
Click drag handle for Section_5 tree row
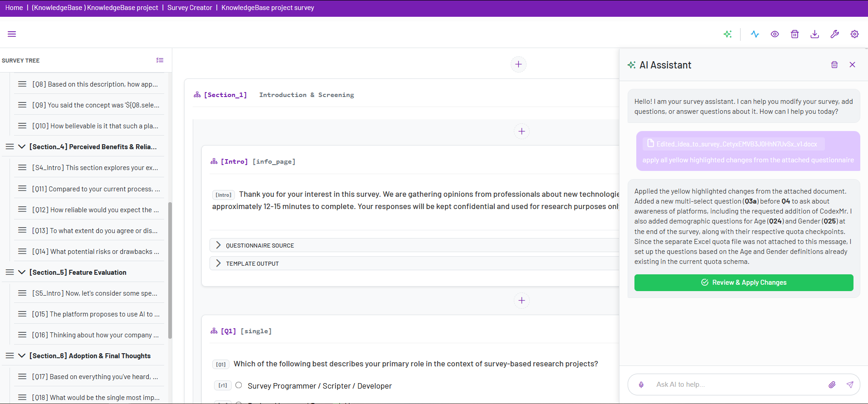click(10, 272)
